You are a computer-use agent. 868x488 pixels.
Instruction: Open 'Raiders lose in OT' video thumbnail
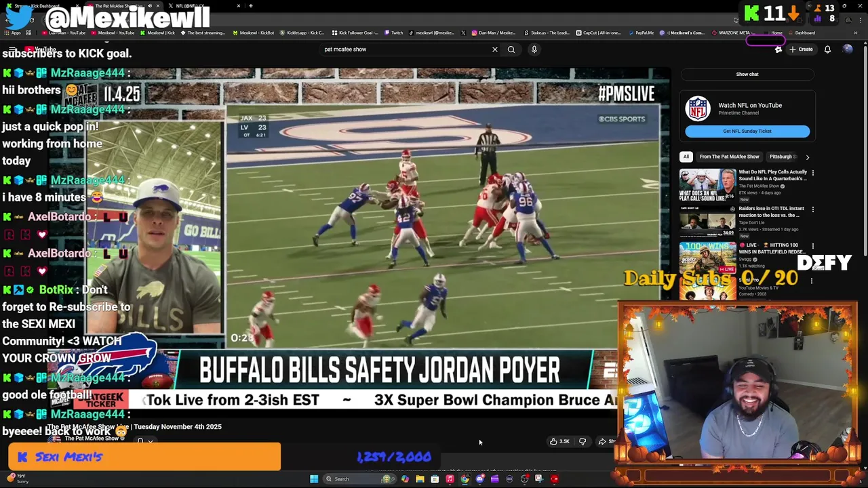point(707,221)
